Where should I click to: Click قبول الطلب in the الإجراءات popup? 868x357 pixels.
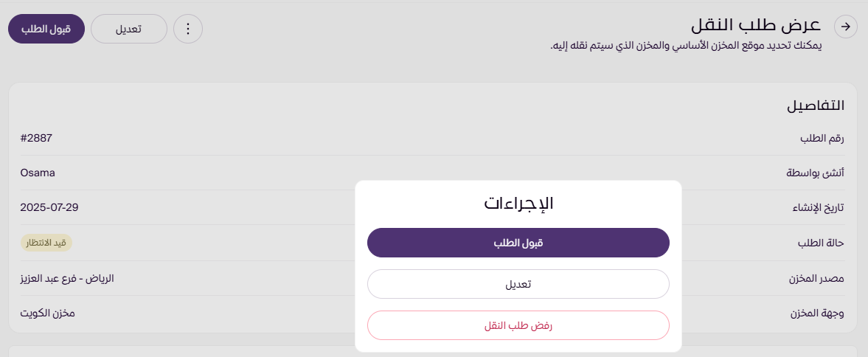click(x=518, y=243)
